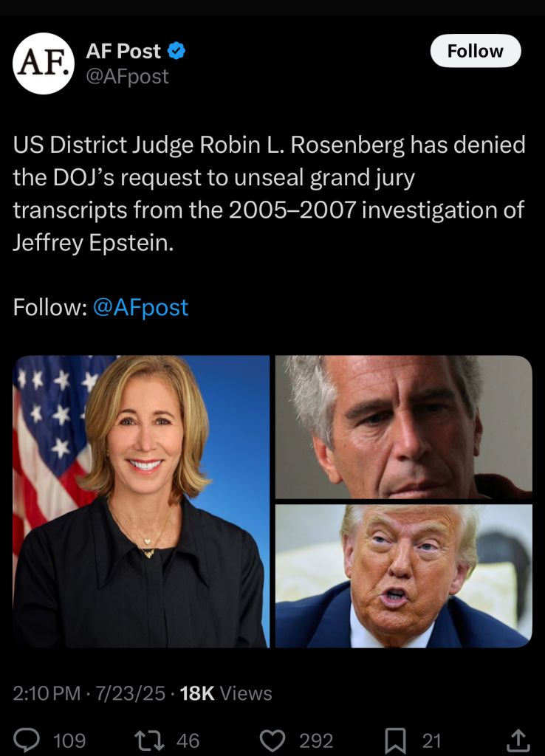This screenshot has height=756, width=545.
Task: Click the 292 likes count
Action: [316, 741]
